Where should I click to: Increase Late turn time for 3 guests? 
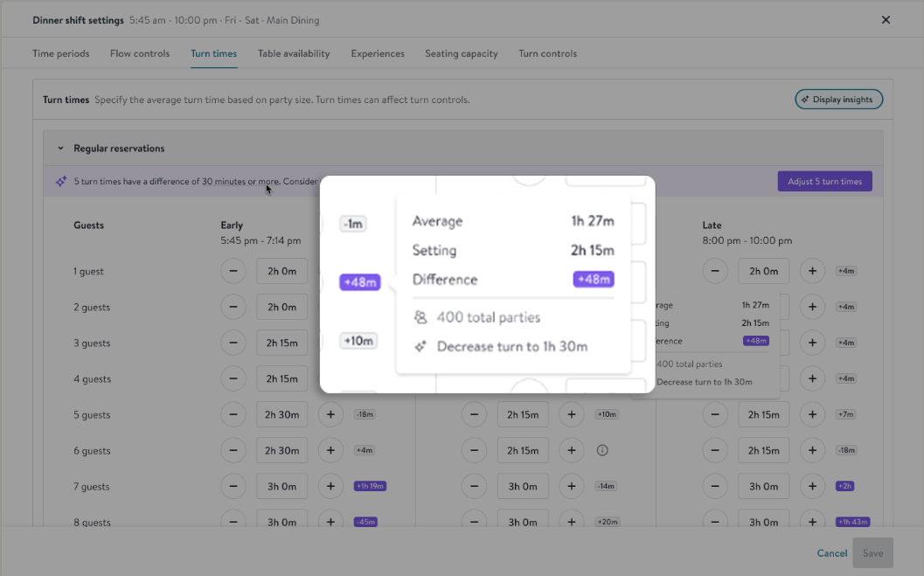point(812,343)
